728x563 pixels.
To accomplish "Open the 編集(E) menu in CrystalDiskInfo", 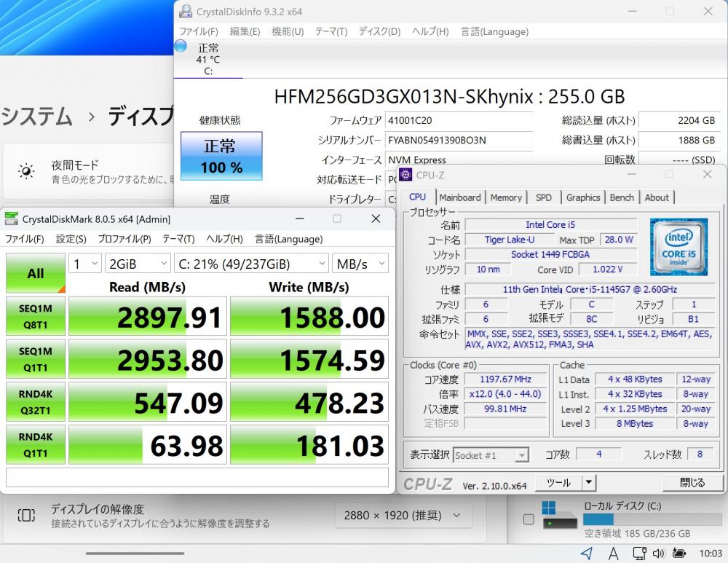I will coord(245,31).
